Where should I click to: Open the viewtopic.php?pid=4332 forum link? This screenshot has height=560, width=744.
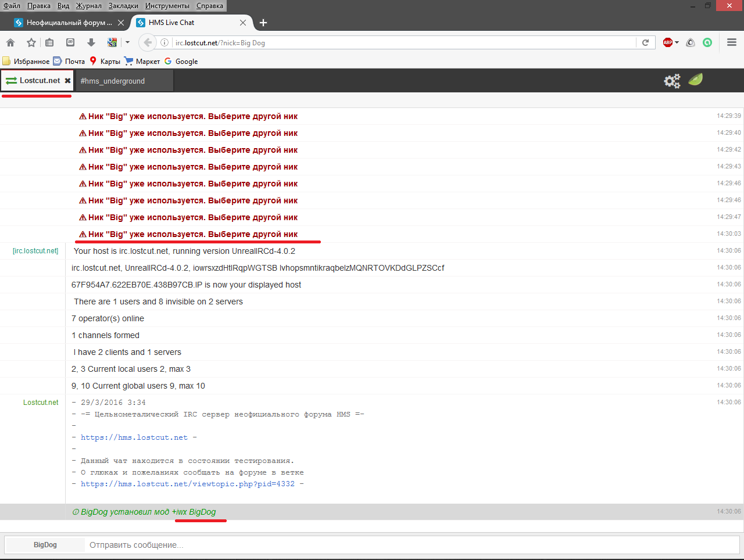pos(187,484)
